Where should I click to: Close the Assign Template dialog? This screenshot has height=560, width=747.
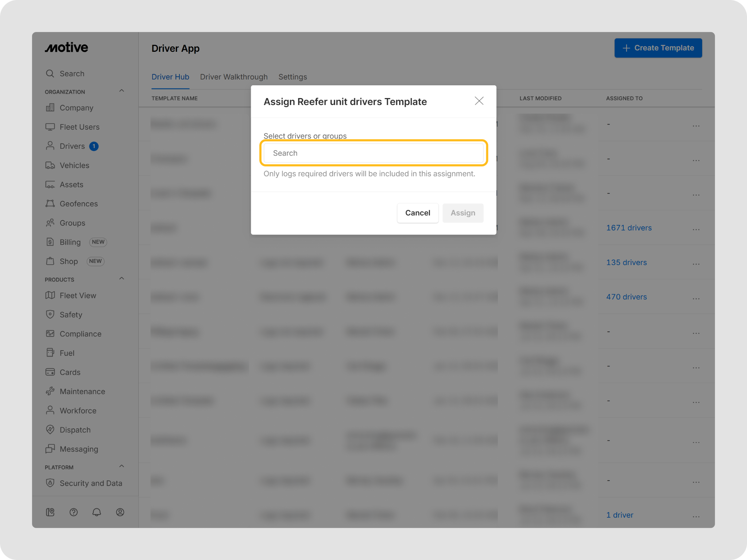pyautogui.click(x=479, y=101)
